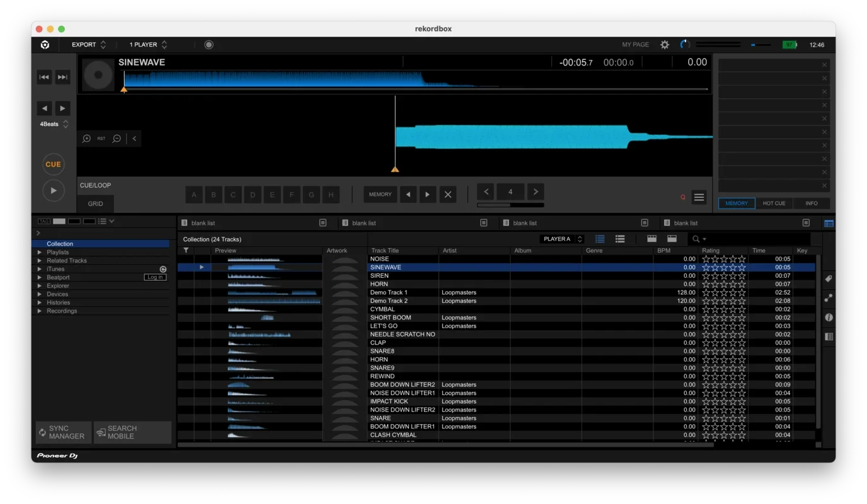Store a cue with the MEMORY button
Screen dimensions: 867x504
point(380,195)
